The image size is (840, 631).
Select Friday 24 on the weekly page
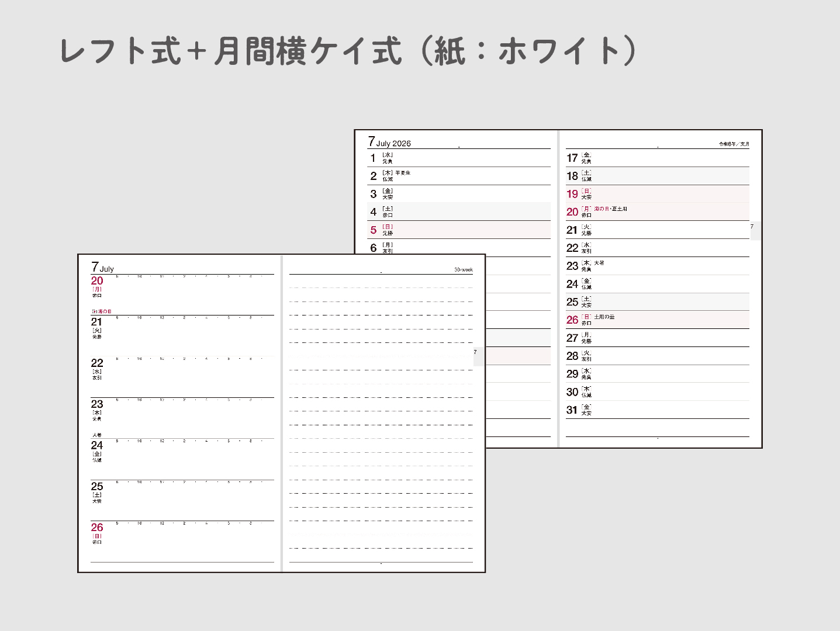(x=97, y=446)
